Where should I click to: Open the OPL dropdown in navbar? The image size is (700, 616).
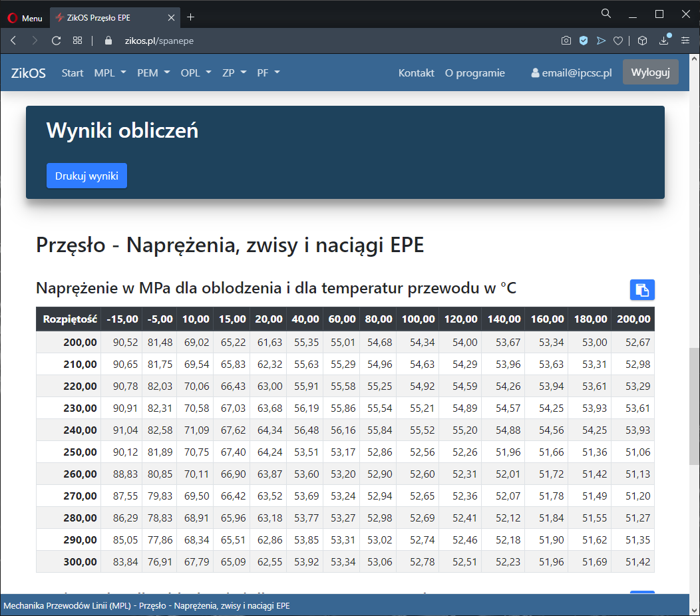(196, 73)
